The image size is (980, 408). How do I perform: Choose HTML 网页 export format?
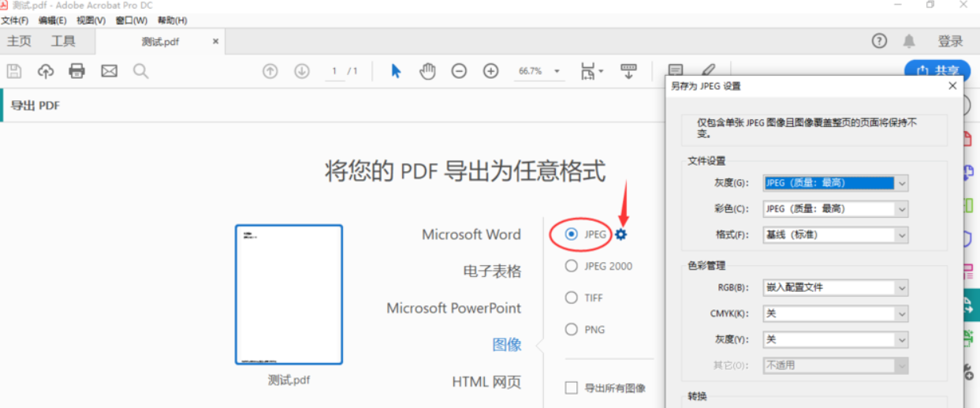click(x=486, y=382)
